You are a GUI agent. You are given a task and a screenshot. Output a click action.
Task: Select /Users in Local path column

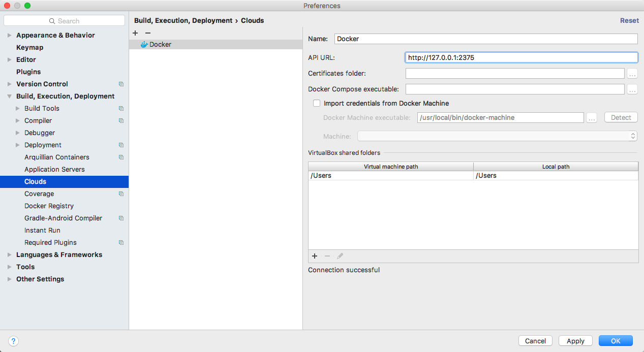556,175
